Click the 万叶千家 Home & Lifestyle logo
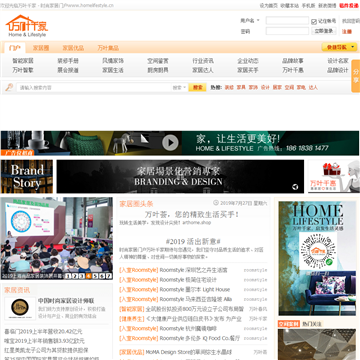 27,26
